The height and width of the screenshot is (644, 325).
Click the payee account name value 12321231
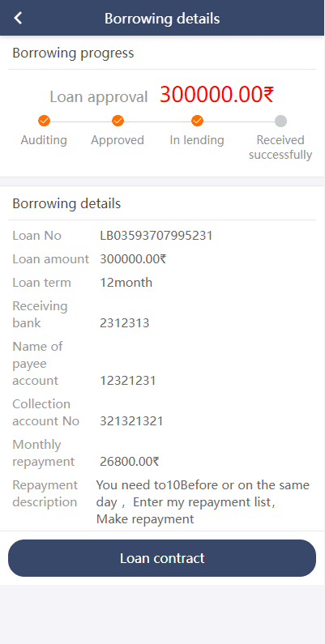(128, 381)
